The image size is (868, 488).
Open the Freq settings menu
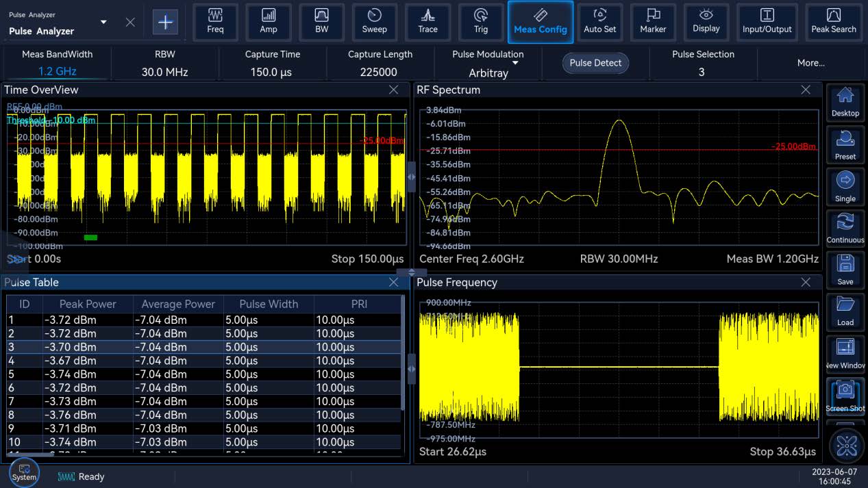(215, 22)
